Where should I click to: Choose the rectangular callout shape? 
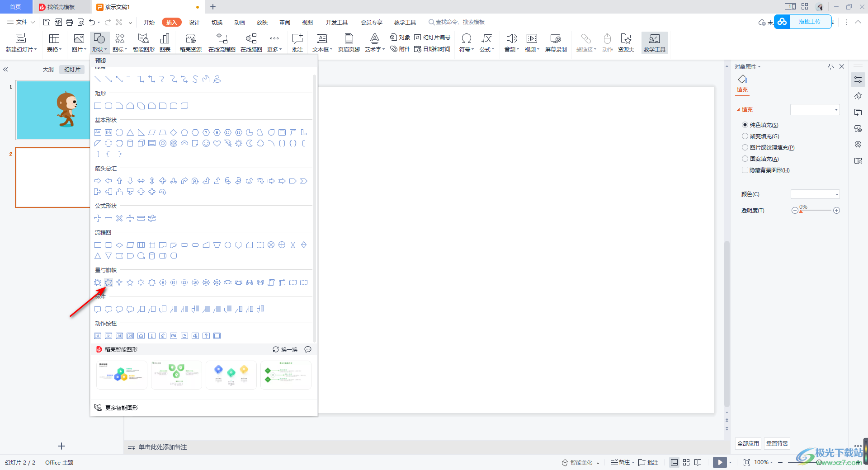[98, 309]
